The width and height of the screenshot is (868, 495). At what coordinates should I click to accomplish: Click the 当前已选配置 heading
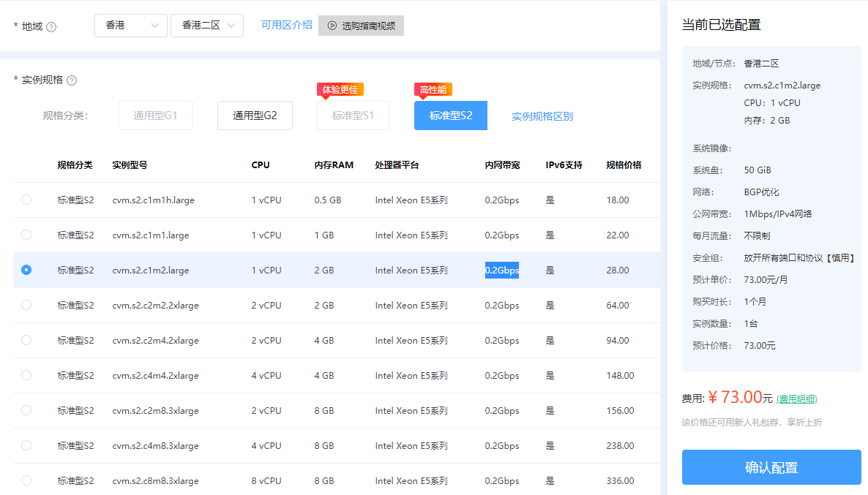[721, 25]
